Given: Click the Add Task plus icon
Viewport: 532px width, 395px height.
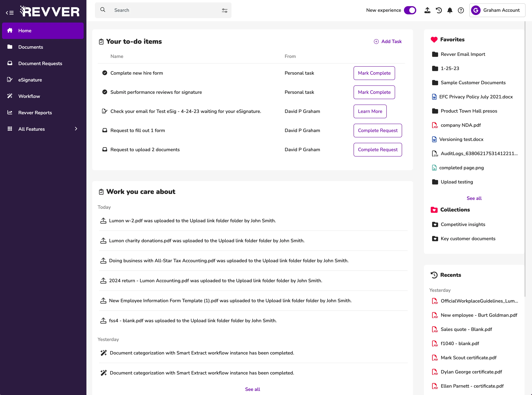Looking at the screenshot, I should click(x=376, y=42).
